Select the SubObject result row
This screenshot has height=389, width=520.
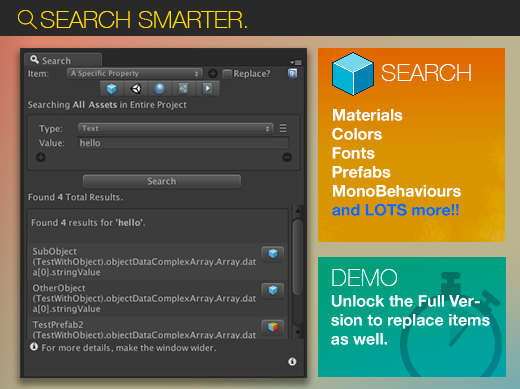tap(158, 262)
